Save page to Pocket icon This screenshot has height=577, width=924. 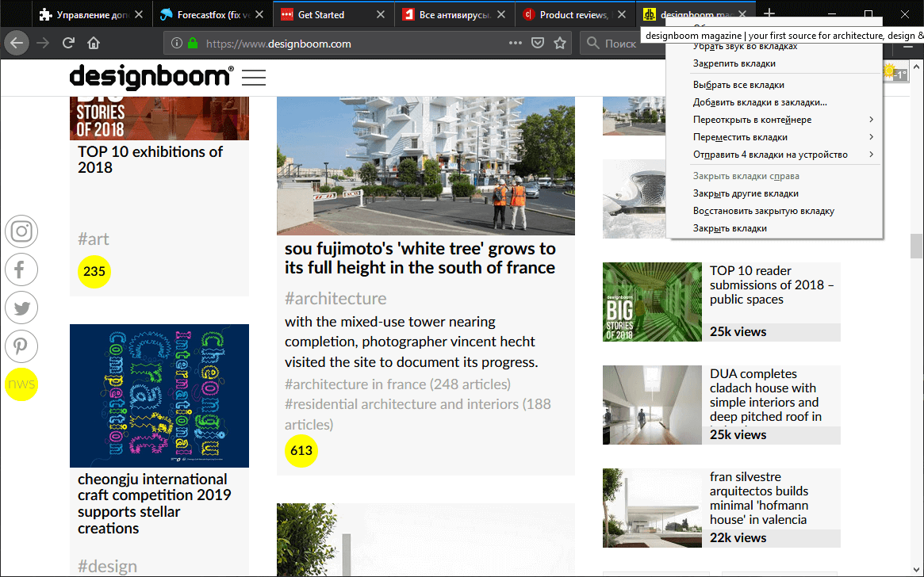click(x=538, y=43)
